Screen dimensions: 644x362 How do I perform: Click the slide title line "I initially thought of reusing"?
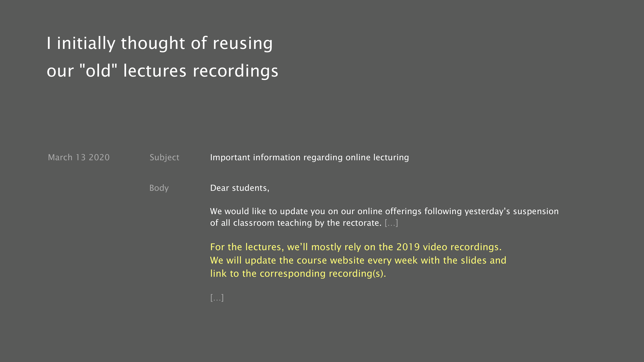(160, 43)
